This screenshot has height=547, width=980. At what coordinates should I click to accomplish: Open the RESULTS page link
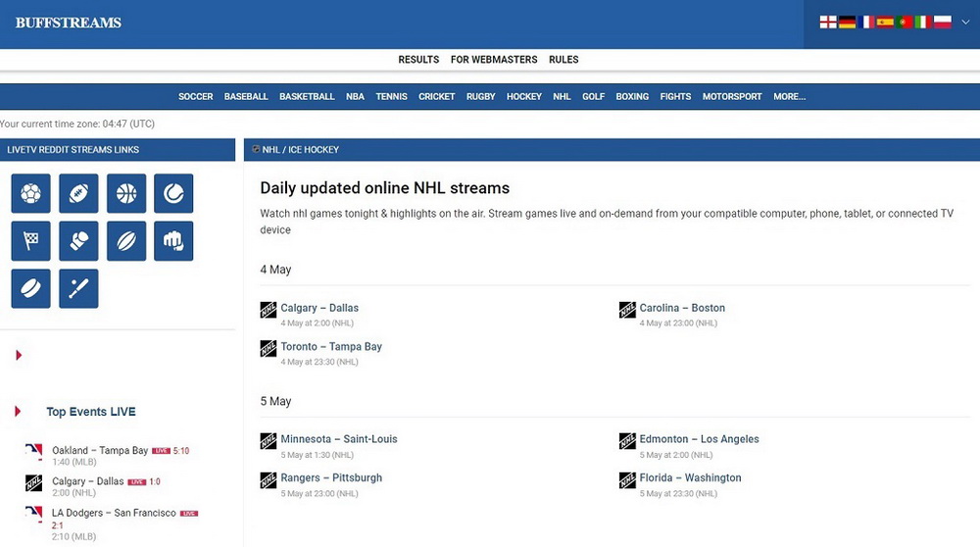tap(418, 60)
